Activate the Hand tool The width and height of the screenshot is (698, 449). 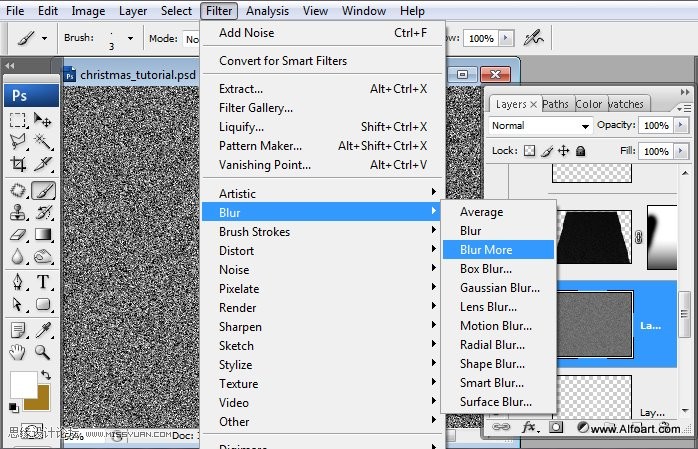coord(18,352)
